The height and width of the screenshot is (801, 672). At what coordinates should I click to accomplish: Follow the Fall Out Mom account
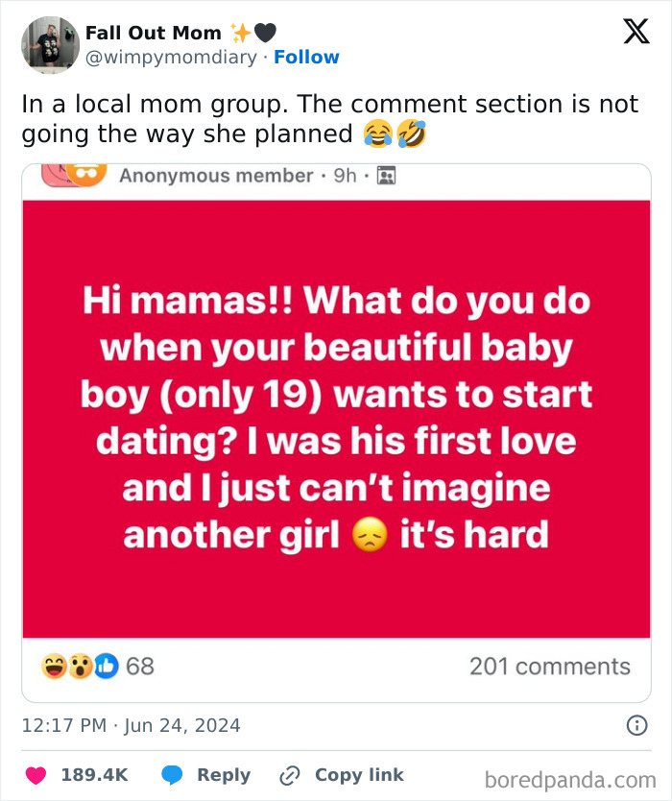click(307, 57)
